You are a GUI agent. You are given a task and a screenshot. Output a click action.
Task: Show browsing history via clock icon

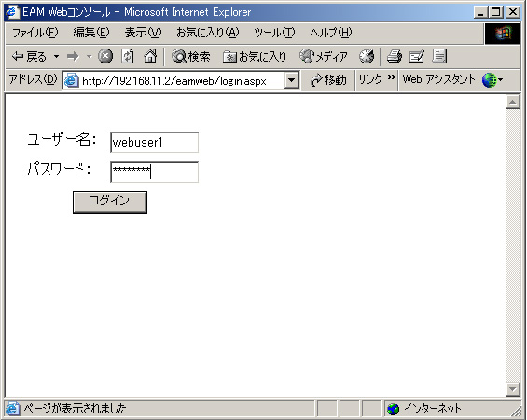[367, 56]
